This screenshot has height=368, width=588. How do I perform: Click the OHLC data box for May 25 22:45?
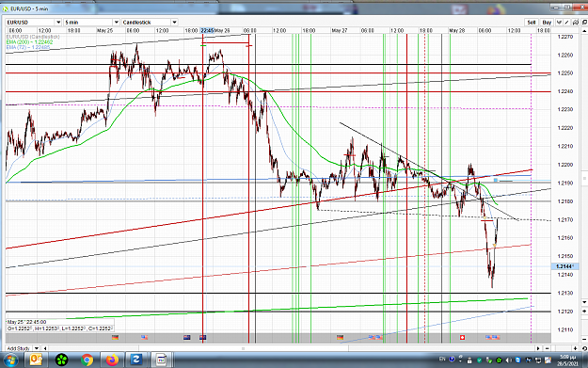(x=59, y=326)
